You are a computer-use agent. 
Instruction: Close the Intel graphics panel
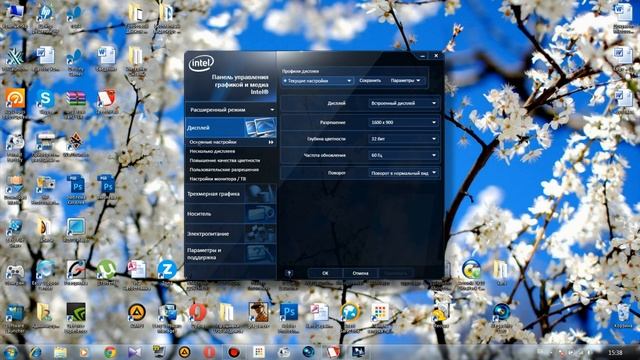click(436, 56)
